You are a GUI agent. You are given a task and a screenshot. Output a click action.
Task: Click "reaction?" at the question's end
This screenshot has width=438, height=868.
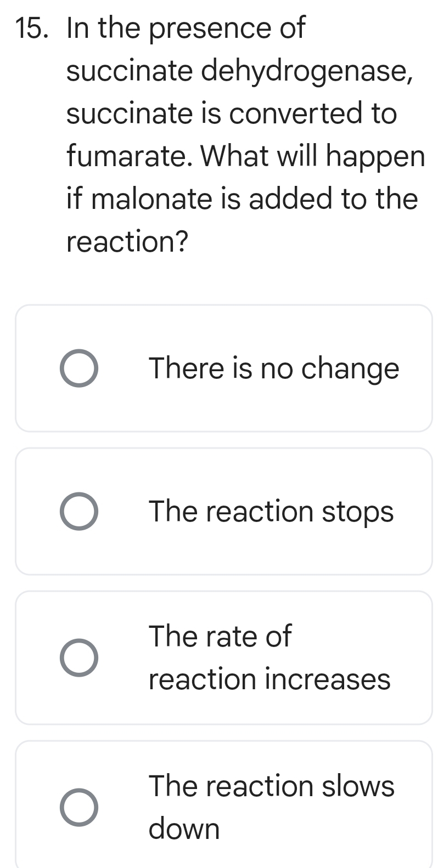click(127, 241)
